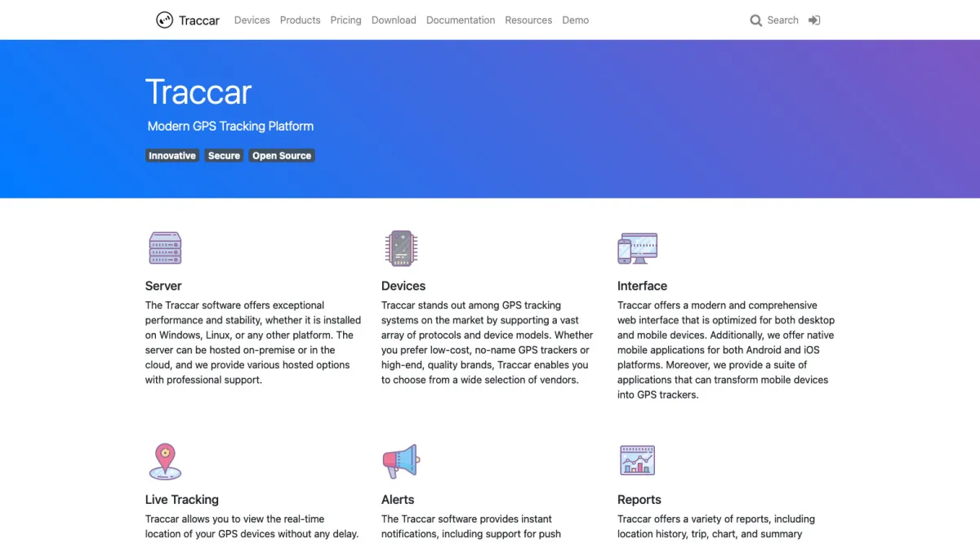Open the Products menu item
980x543 pixels.
pos(300,20)
